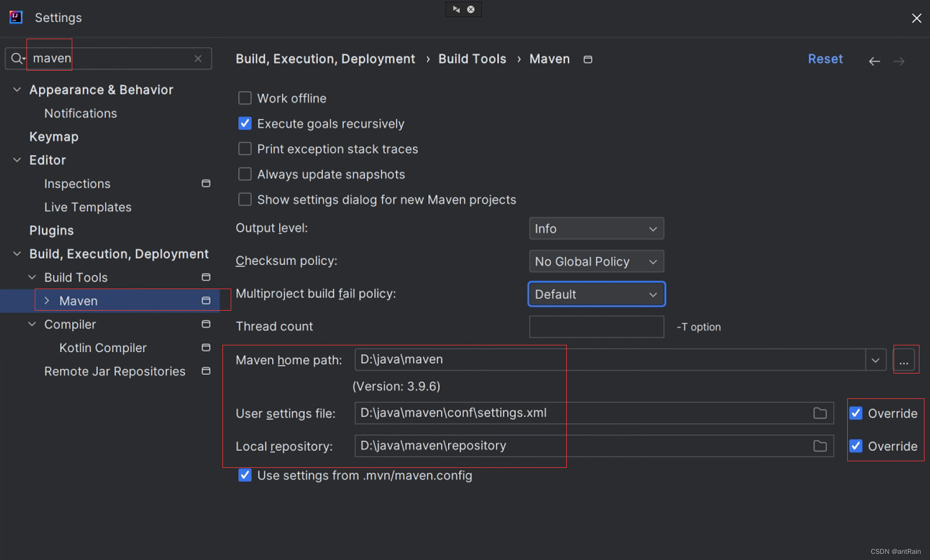Clear the maven search text
This screenshot has width=930, height=560.
pyautogui.click(x=198, y=58)
